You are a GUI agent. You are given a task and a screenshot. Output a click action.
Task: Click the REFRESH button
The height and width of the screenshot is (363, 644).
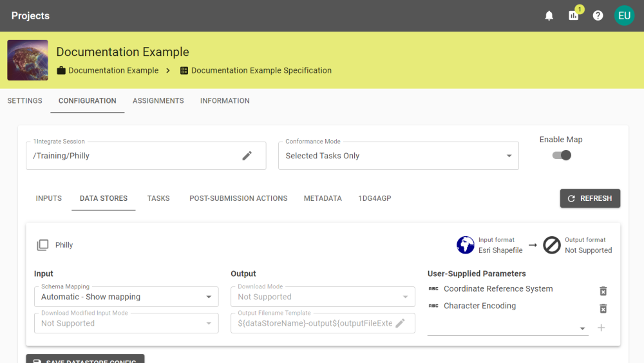pos(590,198)
